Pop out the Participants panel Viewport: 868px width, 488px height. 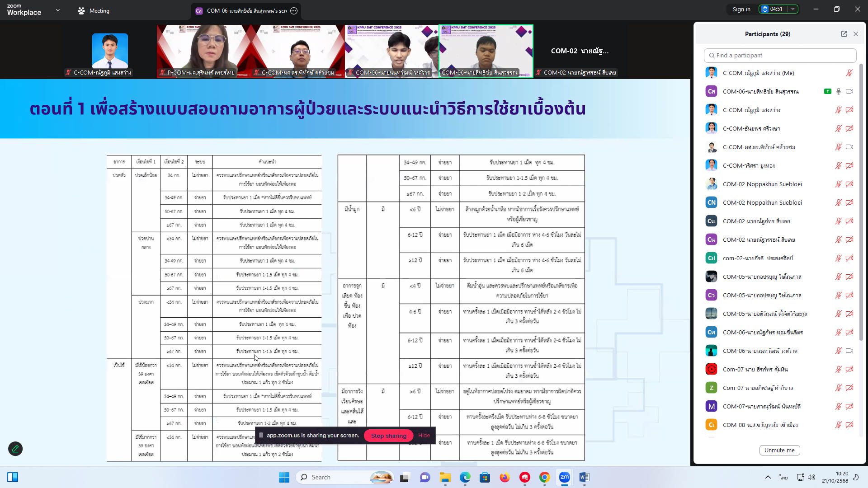(x=844, y=34)
